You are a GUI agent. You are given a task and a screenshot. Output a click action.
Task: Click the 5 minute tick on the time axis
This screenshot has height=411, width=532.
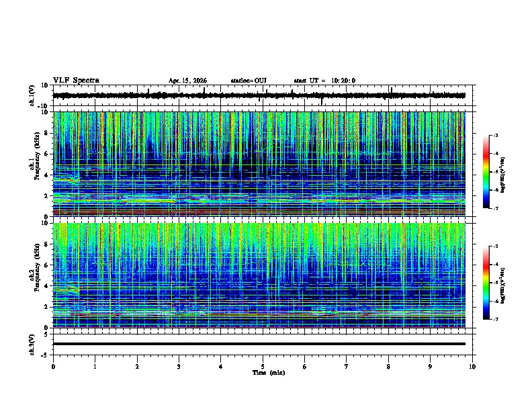(x=263, y=367)
